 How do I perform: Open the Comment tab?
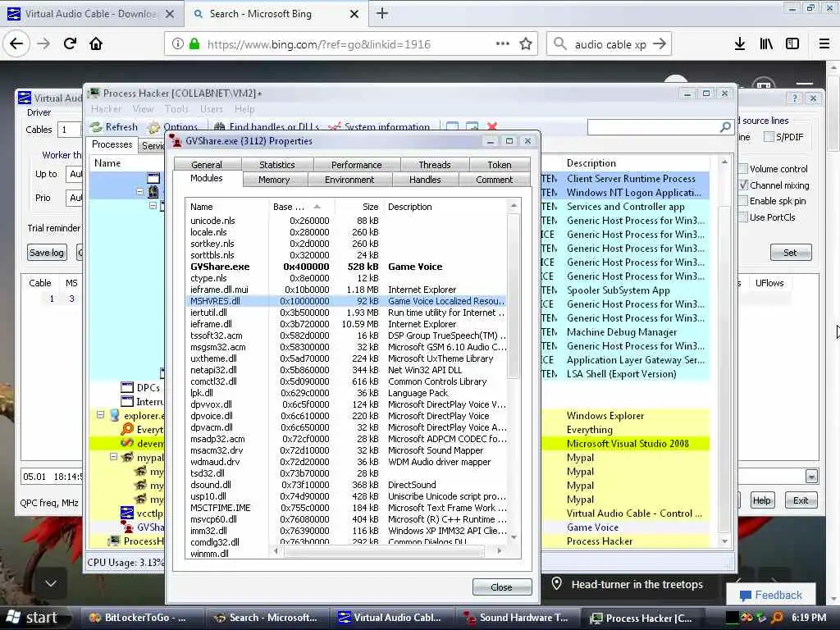coord(494,180)
